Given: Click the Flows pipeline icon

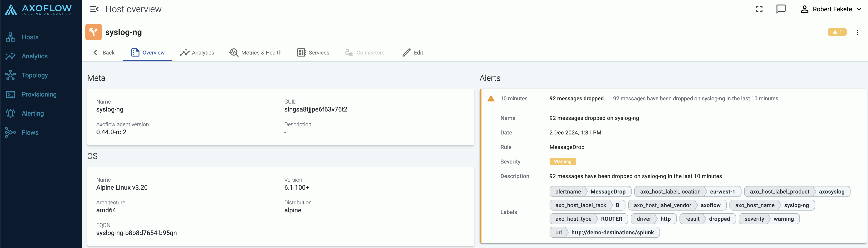Looking at the screenshot, I should [x=10, y=132].
